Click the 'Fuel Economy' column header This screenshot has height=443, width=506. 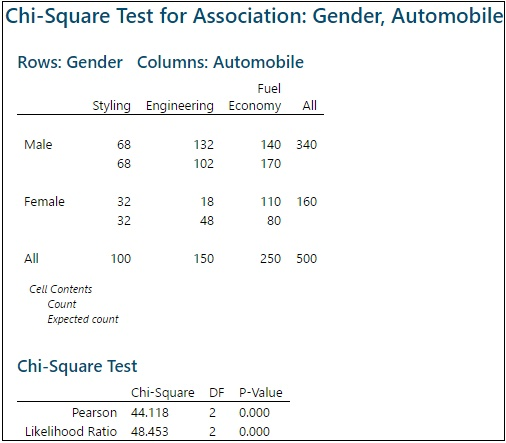tap(255, 97)
